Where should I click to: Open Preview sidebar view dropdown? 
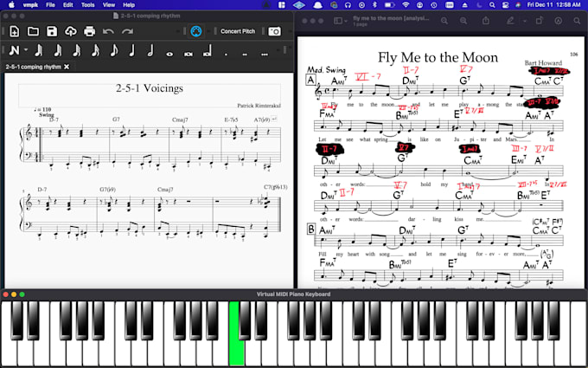tap(341, 21)
